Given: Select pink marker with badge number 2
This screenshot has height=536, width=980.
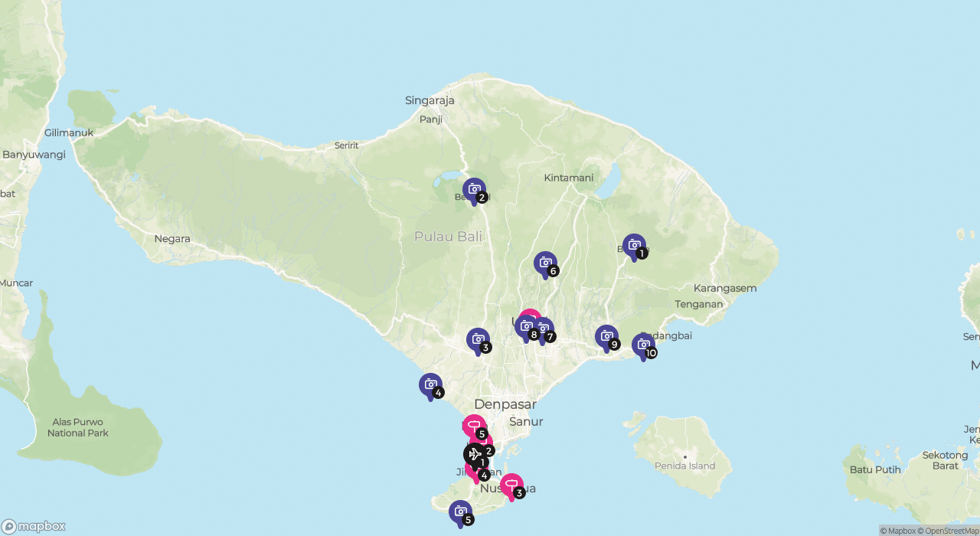Looking at the screenshot, I should [485, 441].
